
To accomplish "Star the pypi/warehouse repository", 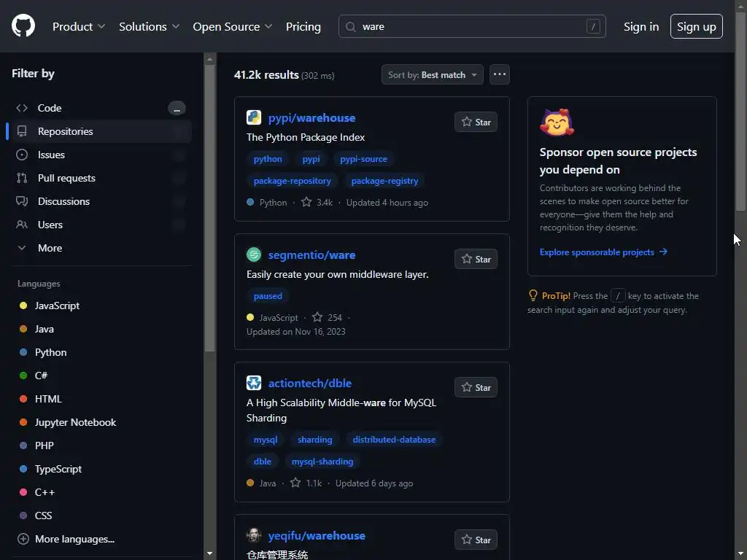I will coord(476,122).
